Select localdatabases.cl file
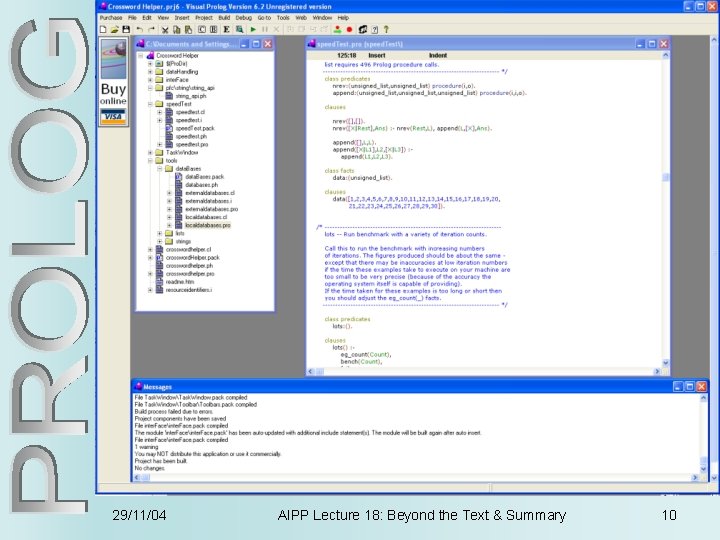The width and height of the screenshot is (720, 540). click(x=206, y=217)
